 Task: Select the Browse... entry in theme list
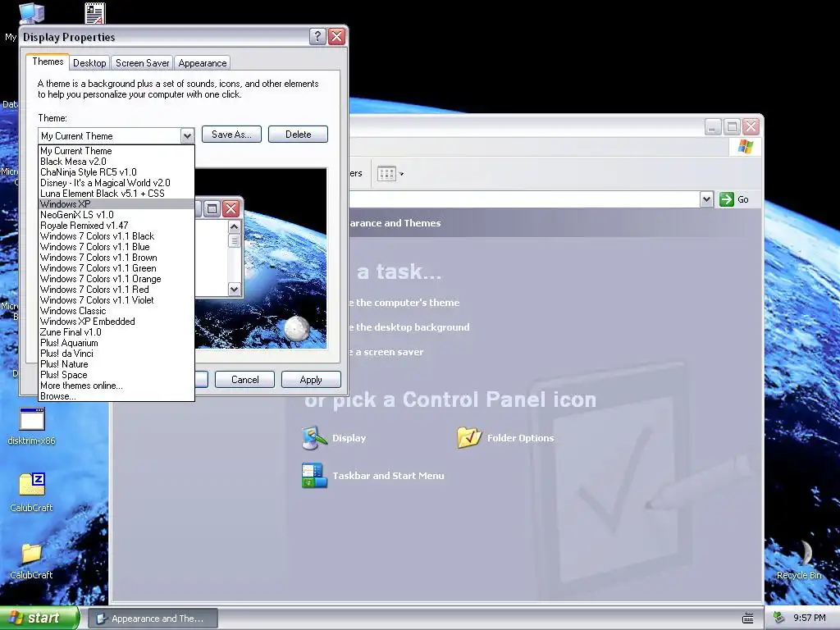click(x=116, y=396)
